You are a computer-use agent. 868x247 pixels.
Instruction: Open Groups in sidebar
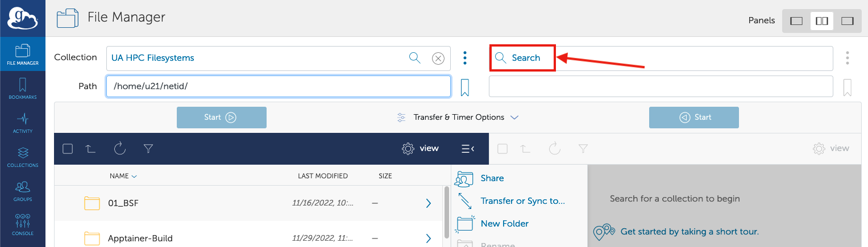[23, 191]
